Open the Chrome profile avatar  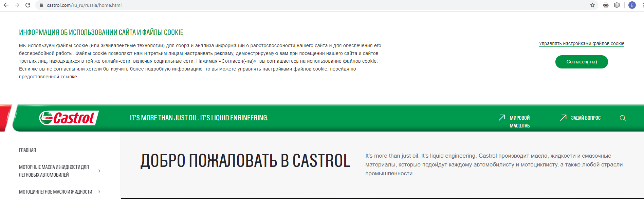pyautogui.click(x=632, y=5)
